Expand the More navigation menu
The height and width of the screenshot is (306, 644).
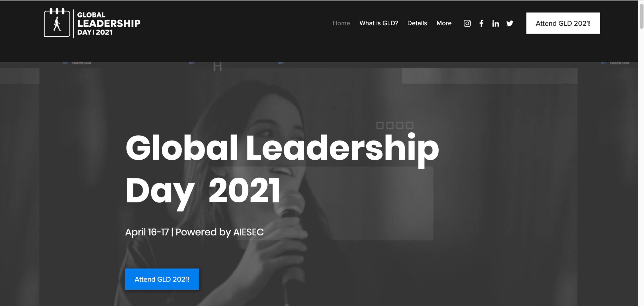444,23
